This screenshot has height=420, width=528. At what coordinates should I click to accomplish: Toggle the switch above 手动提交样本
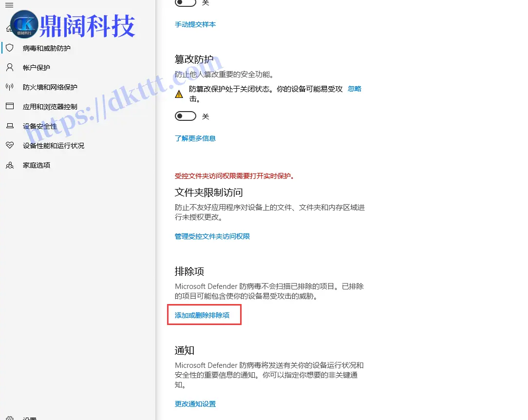(x=186, y=2)
